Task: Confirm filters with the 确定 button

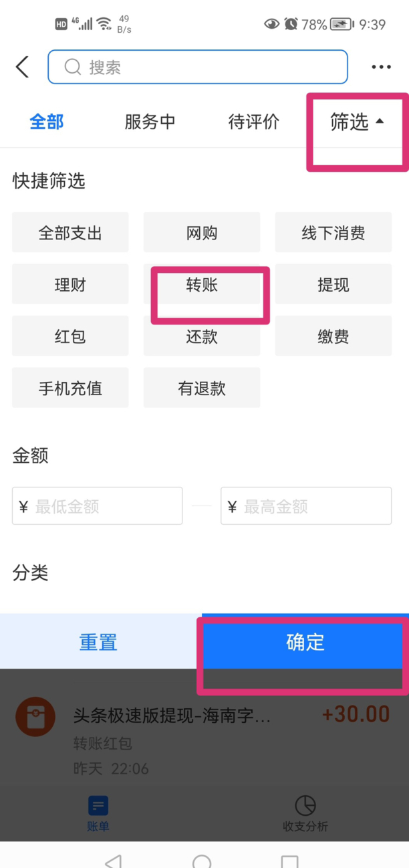Action: click(305, 643)
